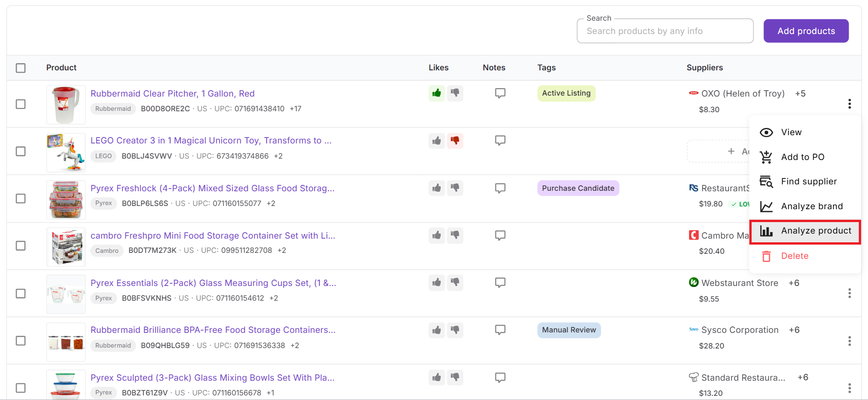Tick the checkbox for Pyrex Freshlock row

(x=21, y=199)
